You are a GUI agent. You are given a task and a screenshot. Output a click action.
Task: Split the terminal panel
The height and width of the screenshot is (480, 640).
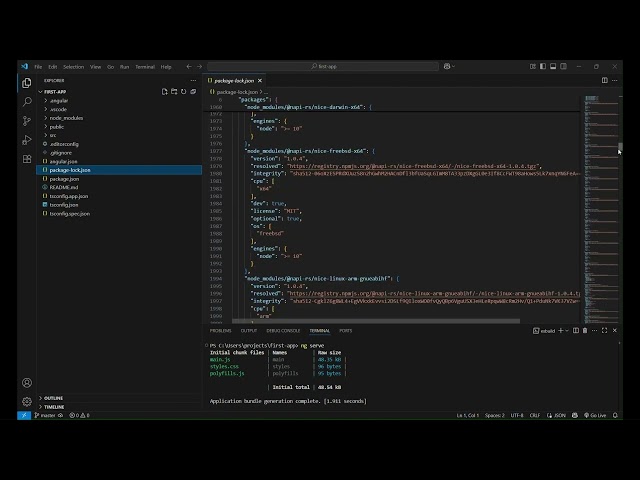(x=576, y=331)
